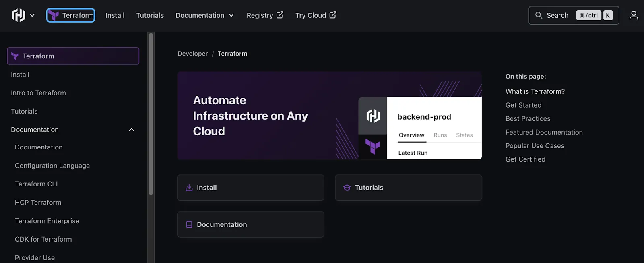
Task: Click the download icon on Install card
Action: [x=189, y=188]
